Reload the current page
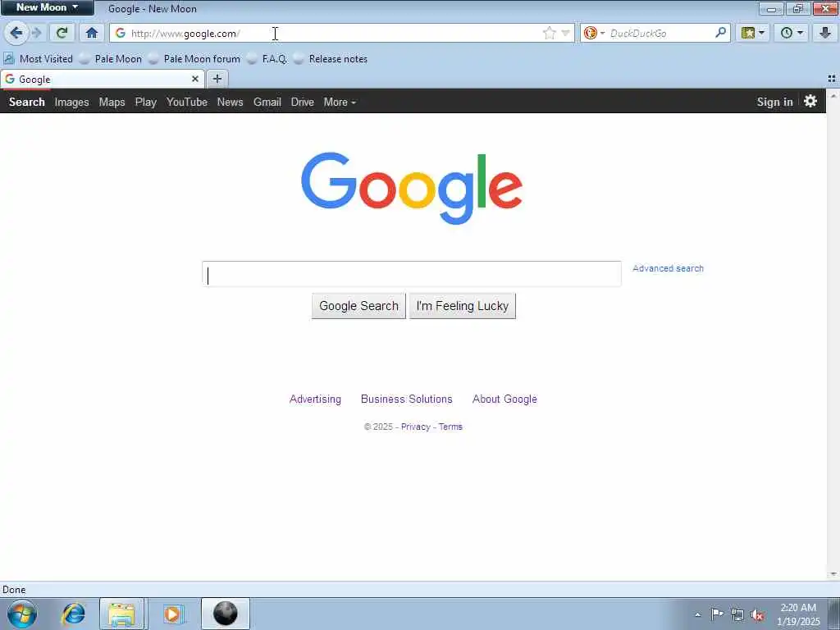 pos(62,33)
